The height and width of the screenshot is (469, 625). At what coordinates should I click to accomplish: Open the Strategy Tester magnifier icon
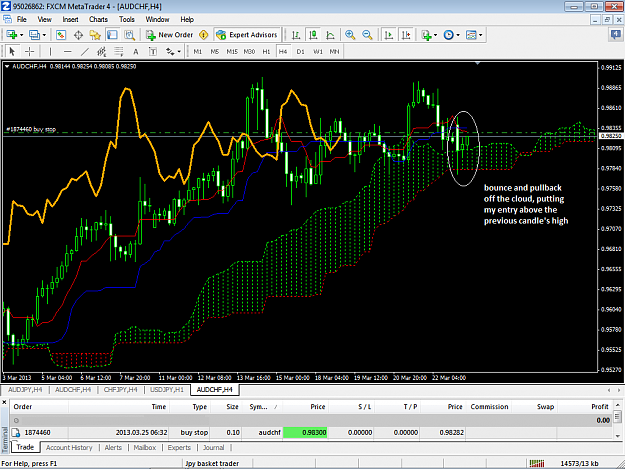[130, 35]
